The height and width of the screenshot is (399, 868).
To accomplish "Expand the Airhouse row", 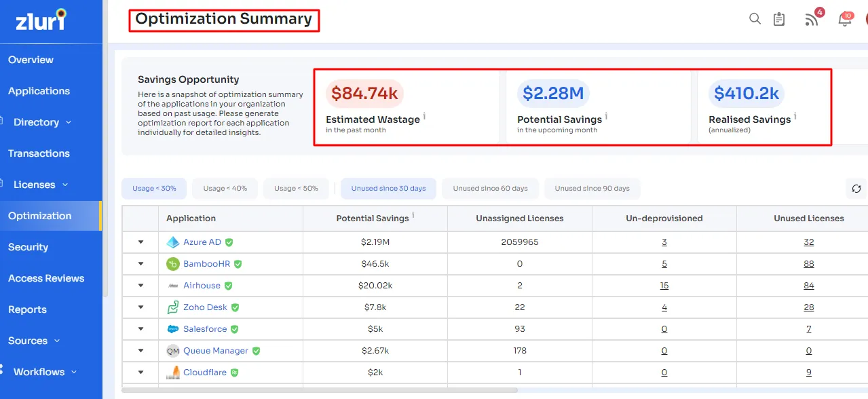I will (x=140, y=286).
